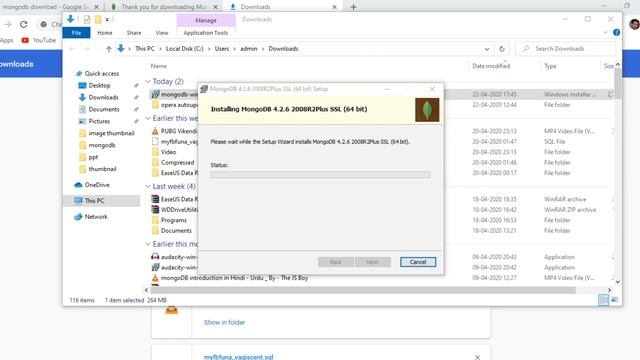This screenshot has height=360, width=640.
Task: Click the Search Downloads field
Action: coord(565,49)
